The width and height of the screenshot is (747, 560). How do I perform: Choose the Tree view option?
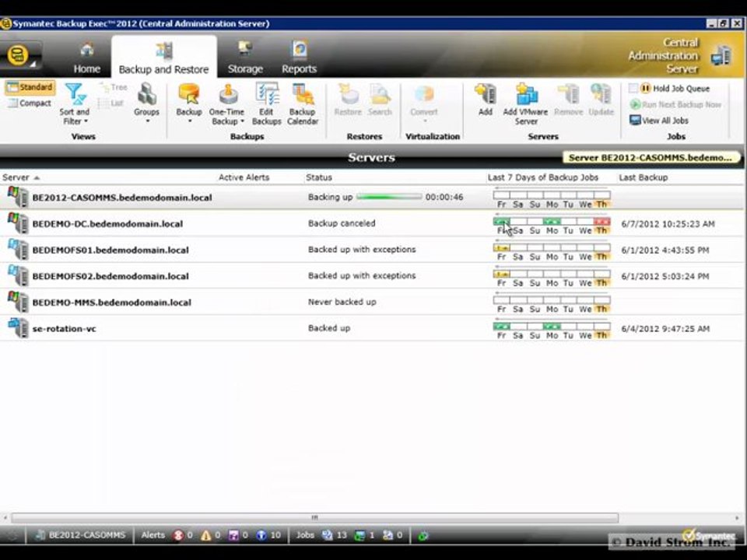click(114, 87)
